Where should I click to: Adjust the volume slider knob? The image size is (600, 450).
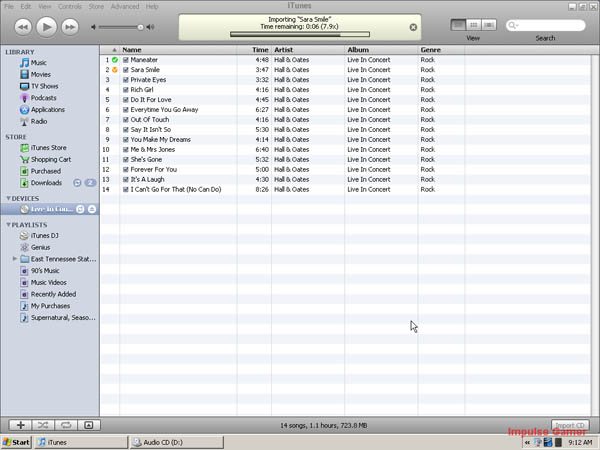pos(140,27)
